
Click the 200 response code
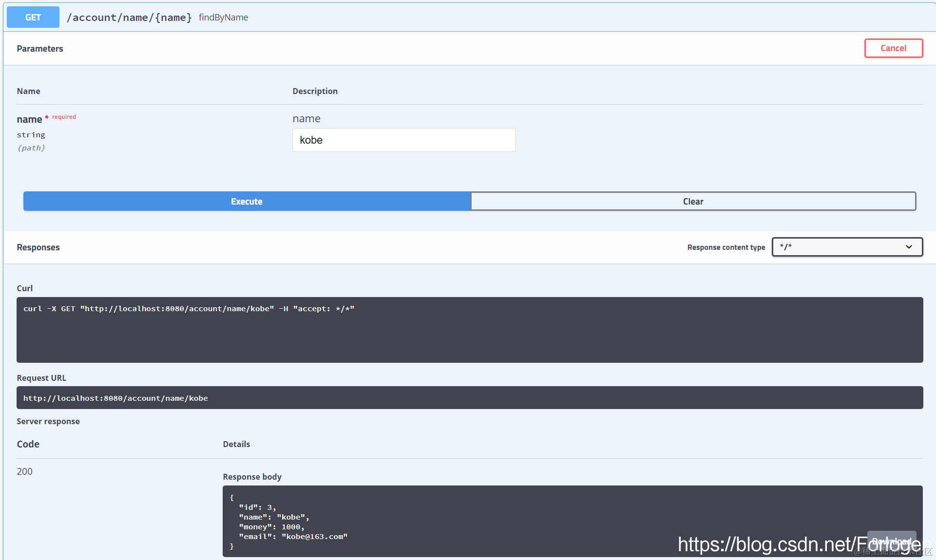pos(25,471)
